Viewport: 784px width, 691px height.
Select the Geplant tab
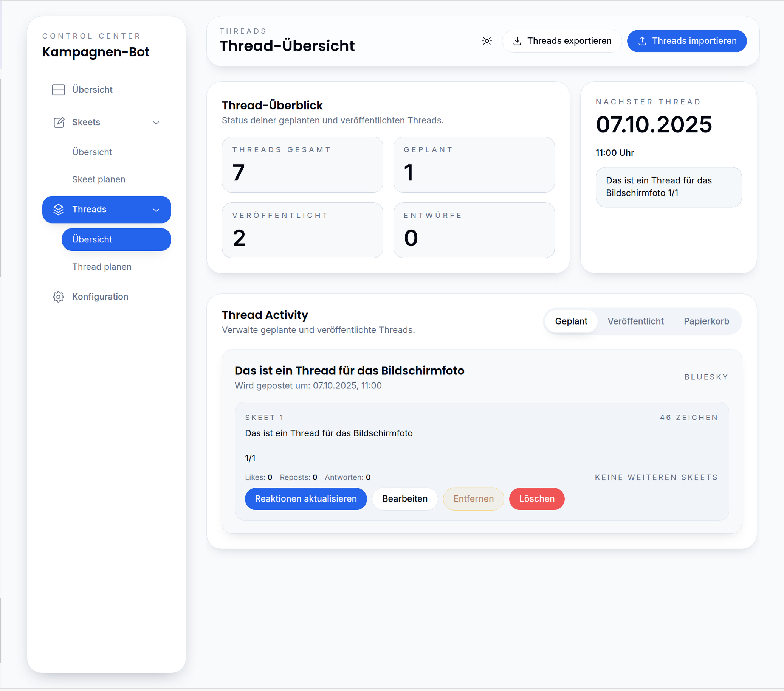[x=571, y=321]
